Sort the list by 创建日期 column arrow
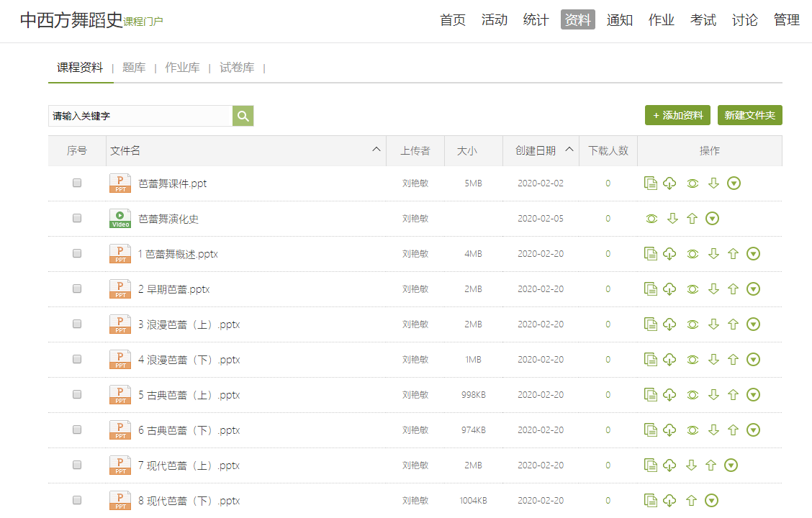 (569, 150)
